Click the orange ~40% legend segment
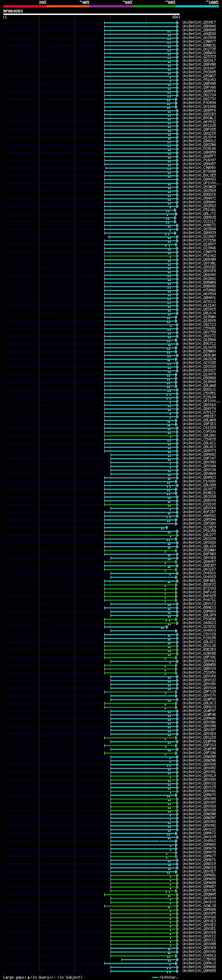 68,6
